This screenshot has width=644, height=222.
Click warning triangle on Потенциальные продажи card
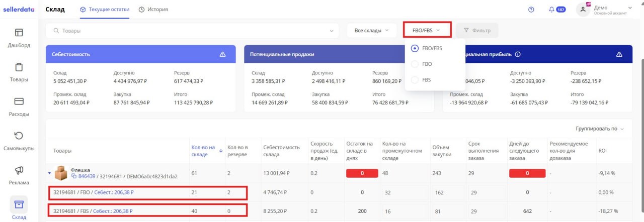click(x=421, y=54)
